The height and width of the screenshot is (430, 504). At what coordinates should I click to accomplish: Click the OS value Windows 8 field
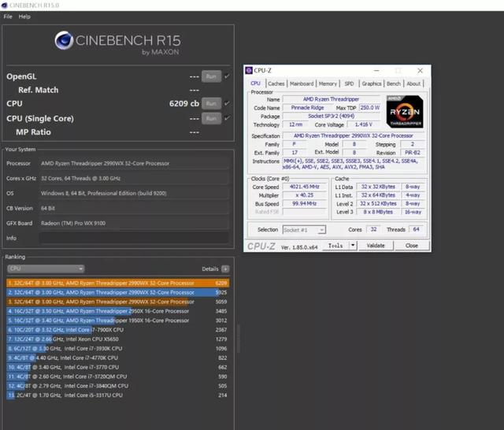pos(134,193)
